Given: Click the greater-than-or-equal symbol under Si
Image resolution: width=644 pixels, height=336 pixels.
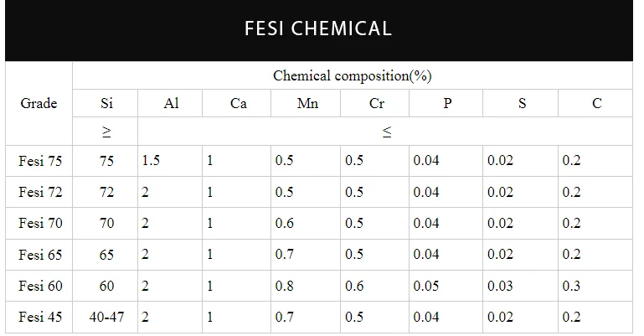Looking at the screenshot, I should (x=106, y=132).
